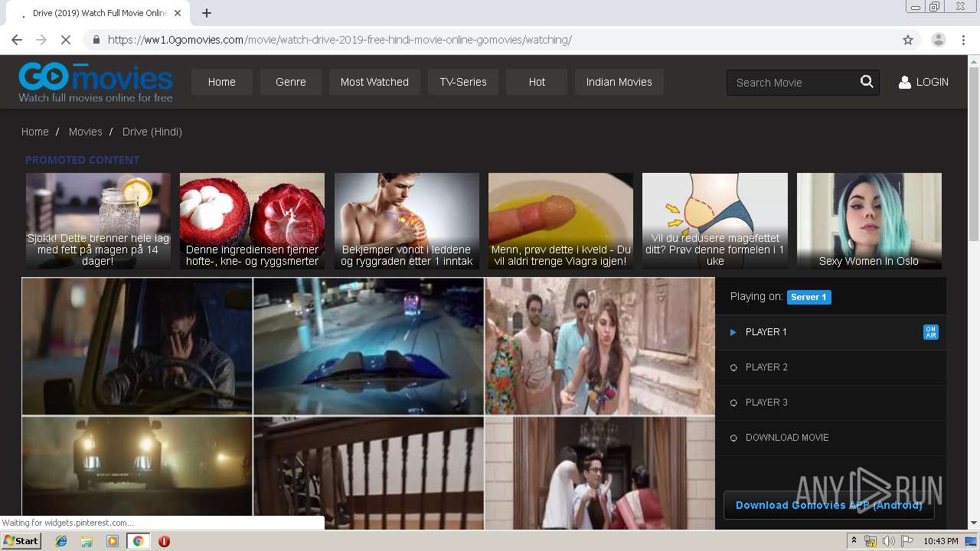The width and height of the screenshot is (980, 551).
Task: Show hidden tray icons arrow
Action: click(855, 541)
